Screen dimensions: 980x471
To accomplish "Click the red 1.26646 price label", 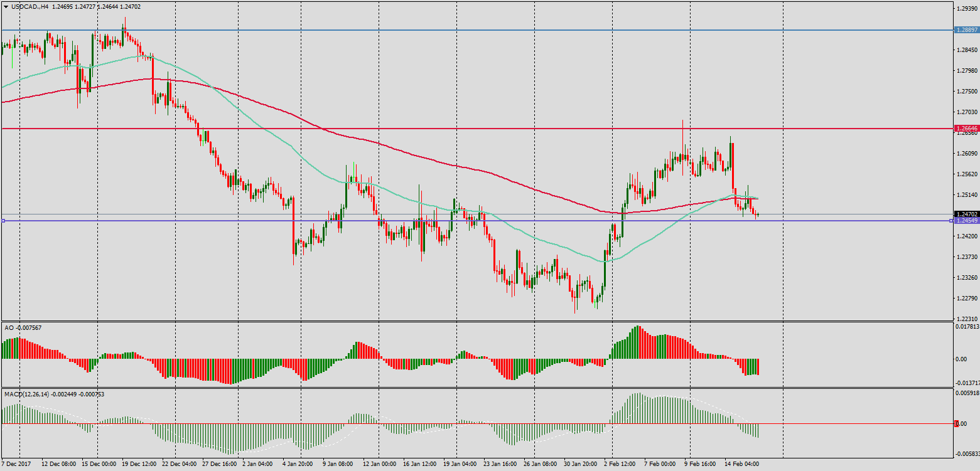I will point(966,128).
